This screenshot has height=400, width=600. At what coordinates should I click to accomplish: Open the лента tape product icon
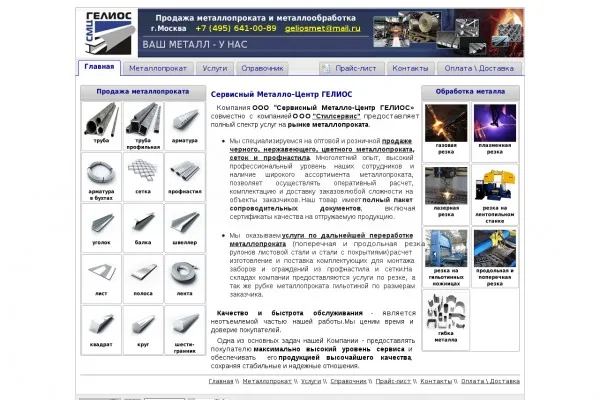tap(185, 273)
